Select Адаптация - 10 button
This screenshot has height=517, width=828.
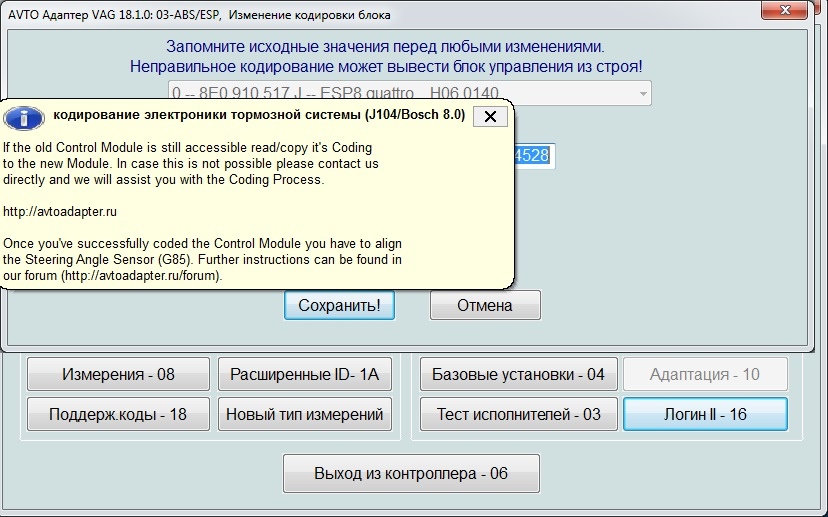pos(705,375)
